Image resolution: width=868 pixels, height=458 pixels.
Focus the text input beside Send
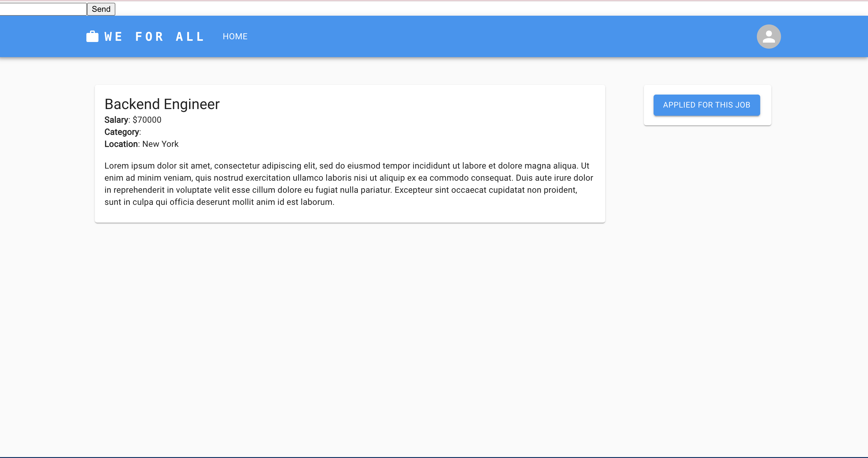43,9
